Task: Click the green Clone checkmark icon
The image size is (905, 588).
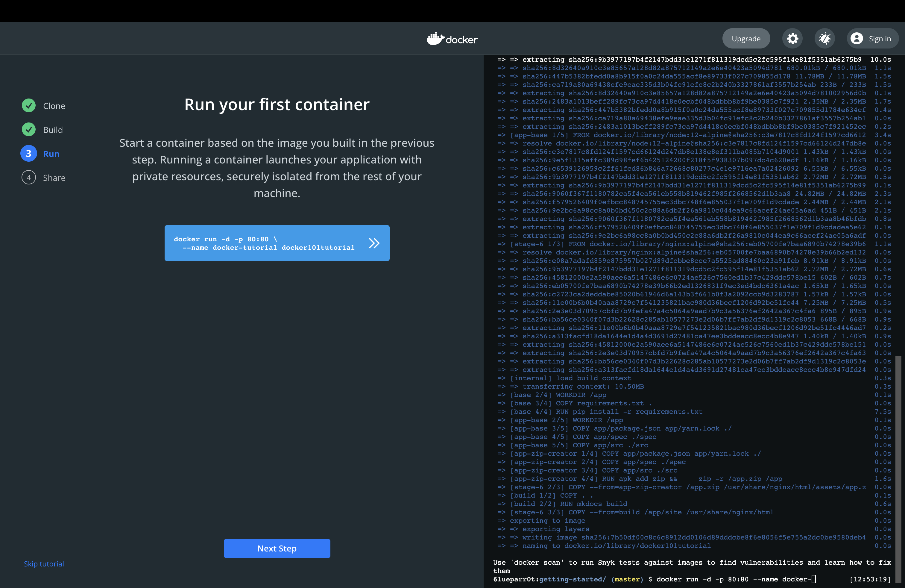Action: [28, 105]
